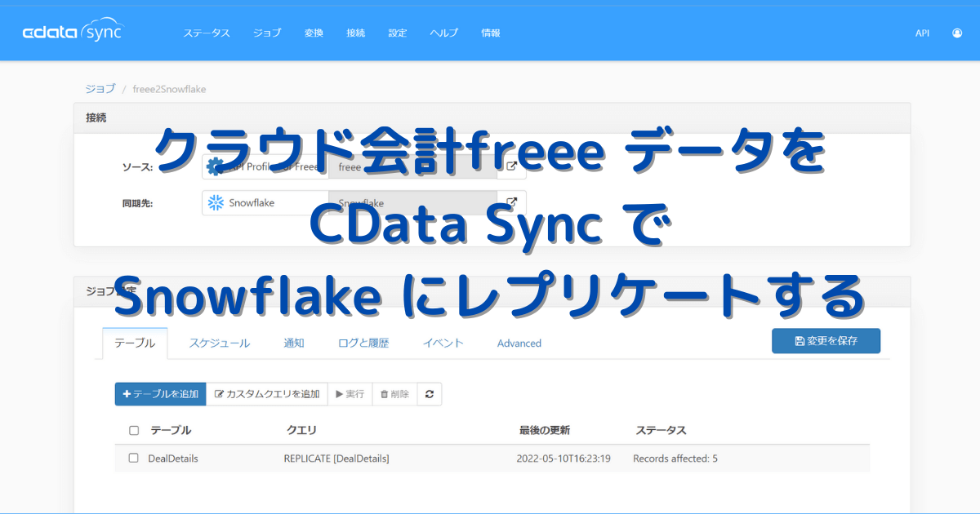
Task: Open the 情報 menu
Action: pos(491,33)
